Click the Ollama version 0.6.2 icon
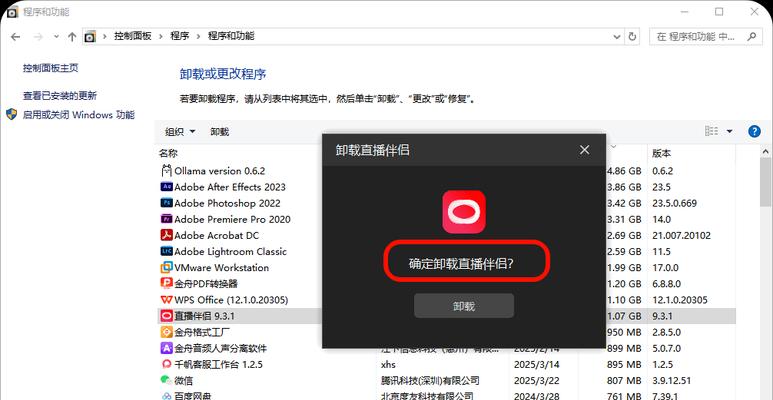The width and height of the screenshot is (773, 400). click(x=166, y=171)
